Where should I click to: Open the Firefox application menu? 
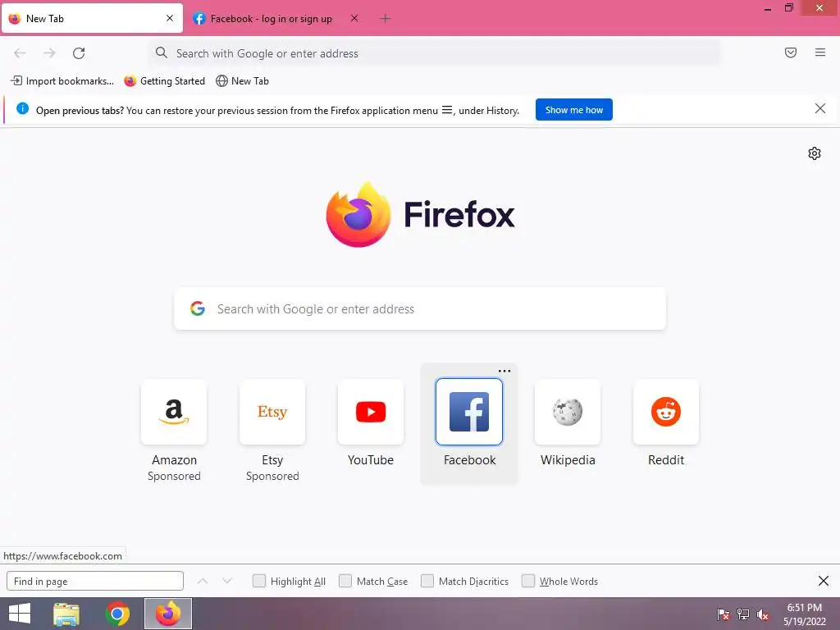pos(820,52)
